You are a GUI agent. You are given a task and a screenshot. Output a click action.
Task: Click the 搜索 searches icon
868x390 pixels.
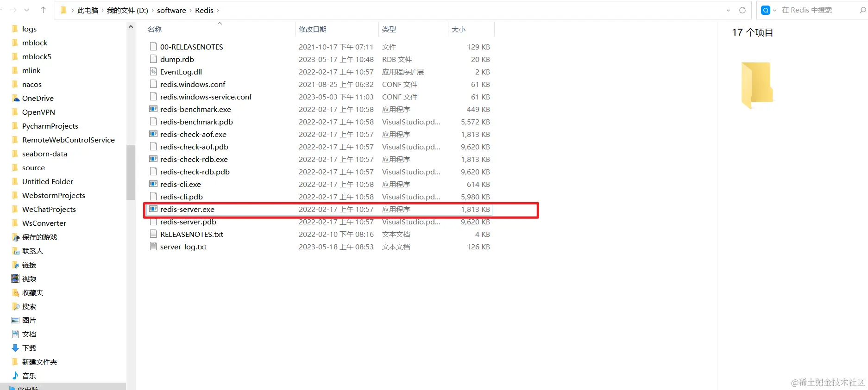click(16, 306)
